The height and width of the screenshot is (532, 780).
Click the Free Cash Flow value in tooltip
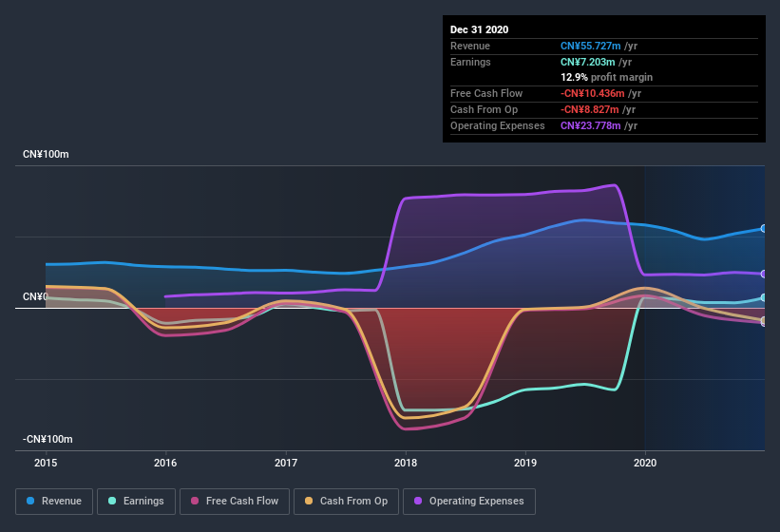593,93
